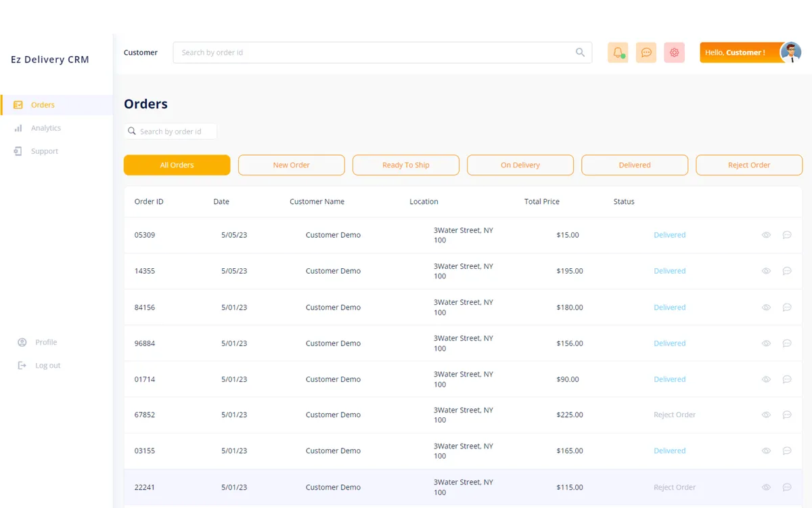
Task: Open chat for order 05309
Action: pyautogui.click(x=787, y=235)
